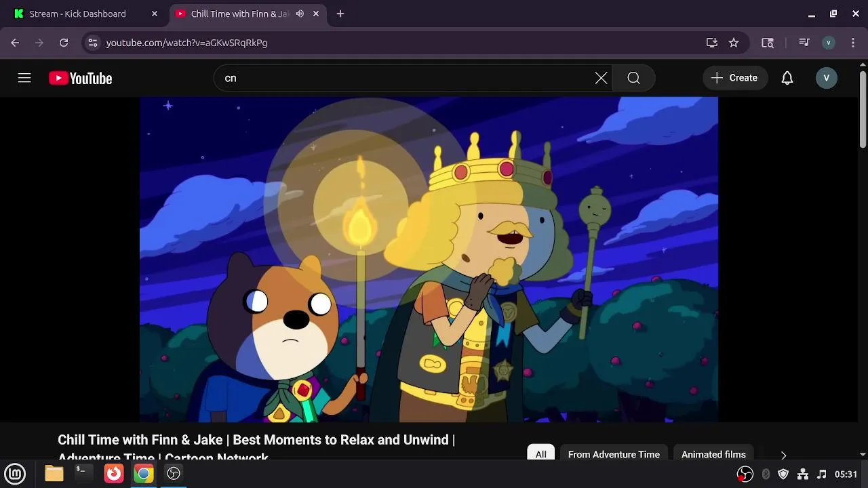This screenshot has width=868, height=488.
Task: Switch to OBS Studio in taskbar
Action: pos(174,474)
